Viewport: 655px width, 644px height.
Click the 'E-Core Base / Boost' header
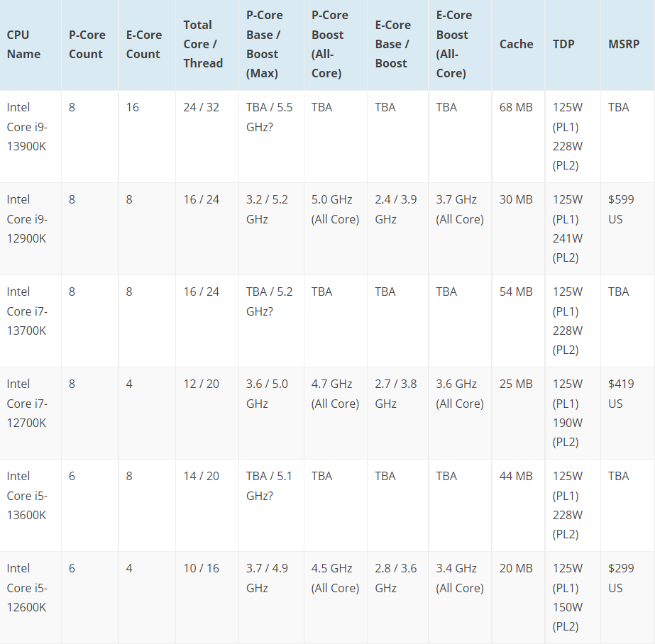(392, 44)
